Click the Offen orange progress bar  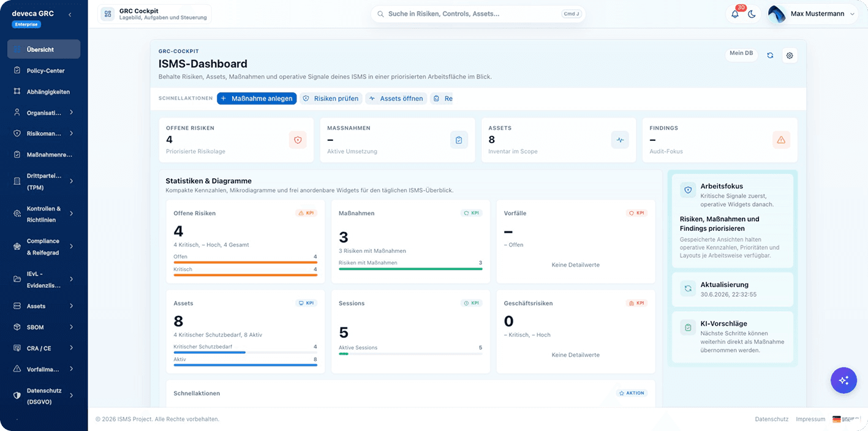coord(245,262)
